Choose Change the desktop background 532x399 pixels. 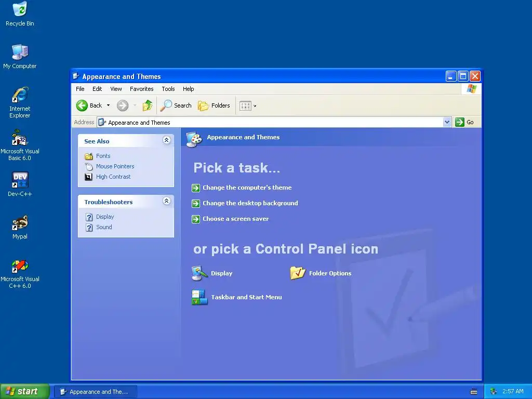[x=250, y=203]
